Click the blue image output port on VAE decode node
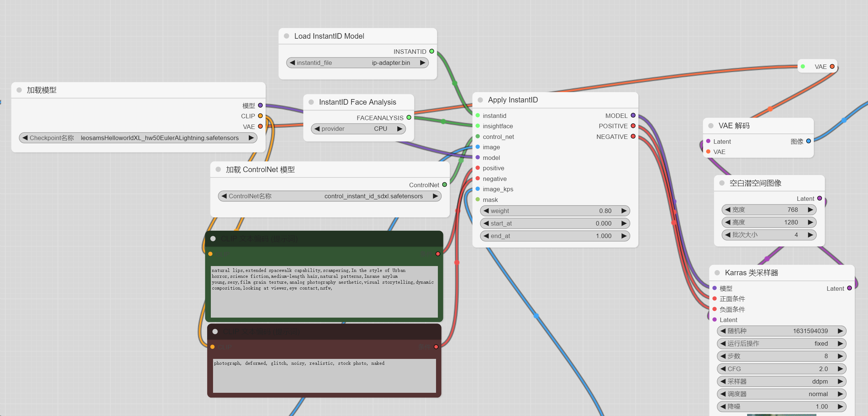This screenshot has width=868, height=416. point(809,141)
